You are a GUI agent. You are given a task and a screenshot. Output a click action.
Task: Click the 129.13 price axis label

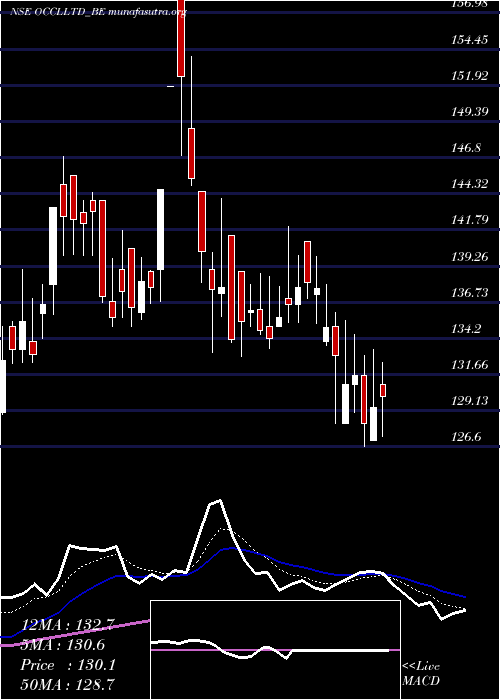point(469,401)
